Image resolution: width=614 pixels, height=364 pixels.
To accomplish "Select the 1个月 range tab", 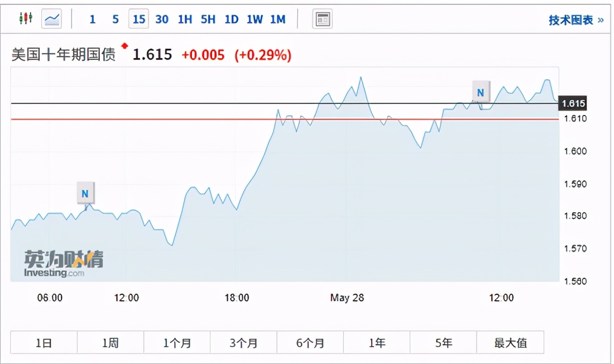I will (x=177, y=343).
